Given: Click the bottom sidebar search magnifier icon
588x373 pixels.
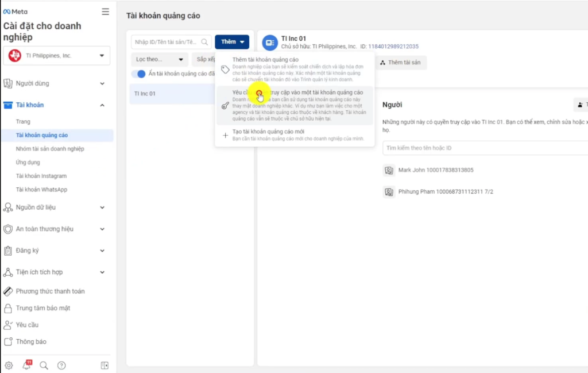Looking at the screenshot, I should [x=44, y=366].
